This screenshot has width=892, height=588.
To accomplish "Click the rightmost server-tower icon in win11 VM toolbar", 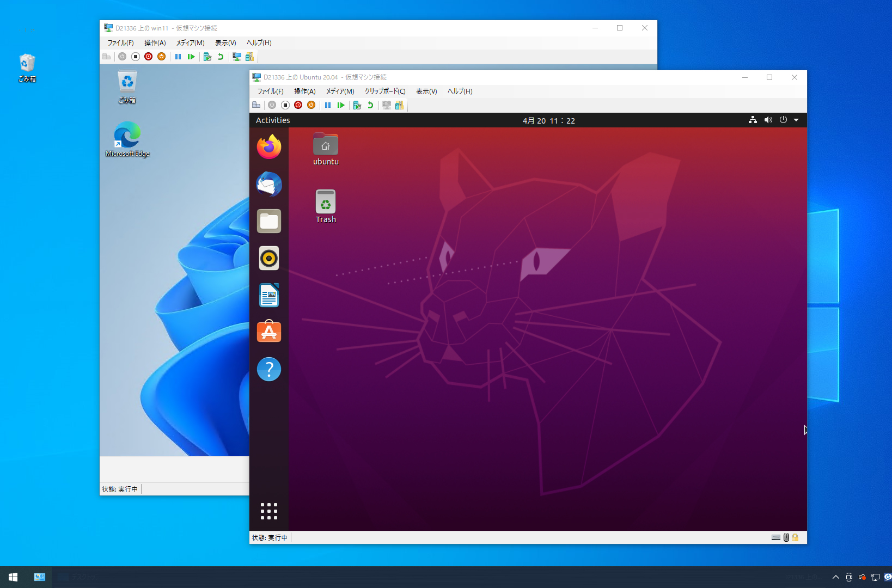I will point(250,57).
